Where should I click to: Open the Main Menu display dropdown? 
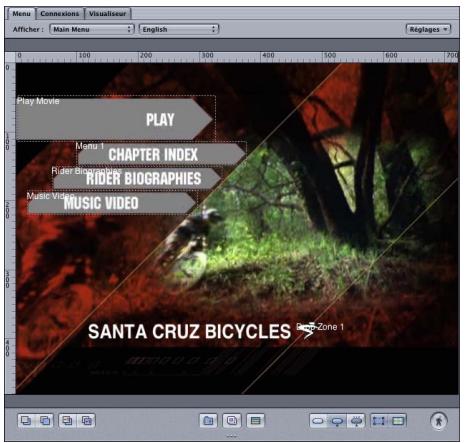[x=92, y=29]
